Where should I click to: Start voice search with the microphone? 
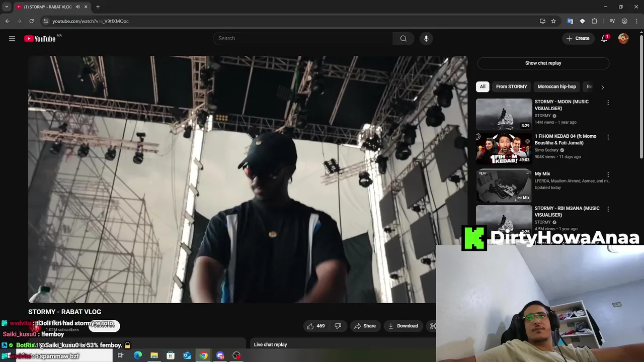point(426,38)
